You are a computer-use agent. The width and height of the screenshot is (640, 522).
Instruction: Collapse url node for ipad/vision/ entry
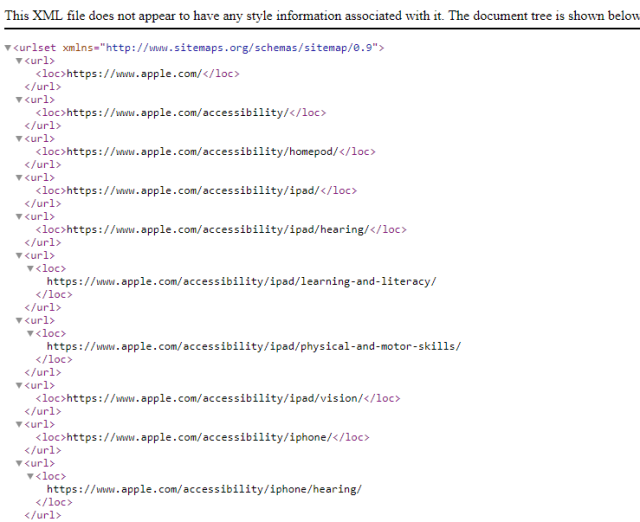coord(19,385)
